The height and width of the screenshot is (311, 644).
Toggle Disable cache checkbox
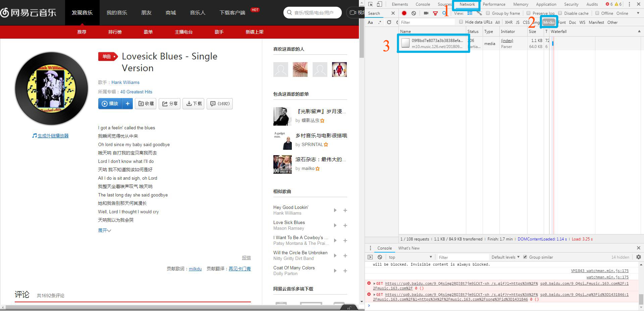(560, 13)
